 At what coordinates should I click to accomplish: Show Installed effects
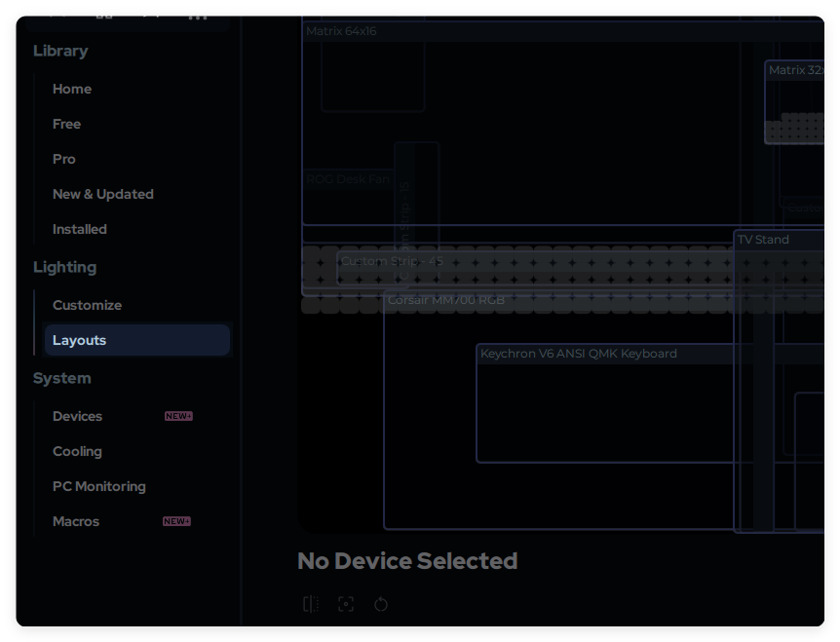click(79, 229)
